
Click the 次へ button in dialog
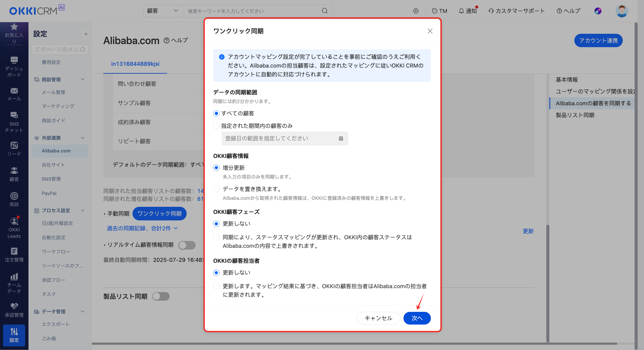[x=417, y=318]
